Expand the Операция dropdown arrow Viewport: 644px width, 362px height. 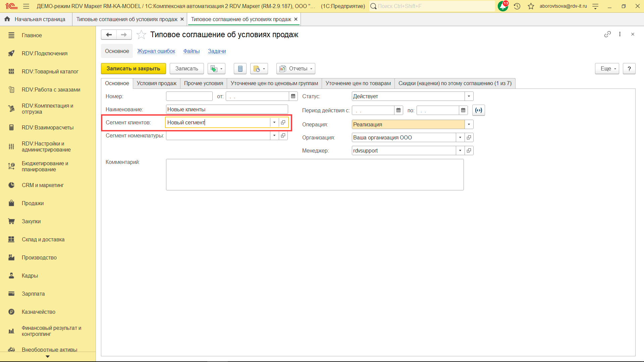(x=469, y=124)
